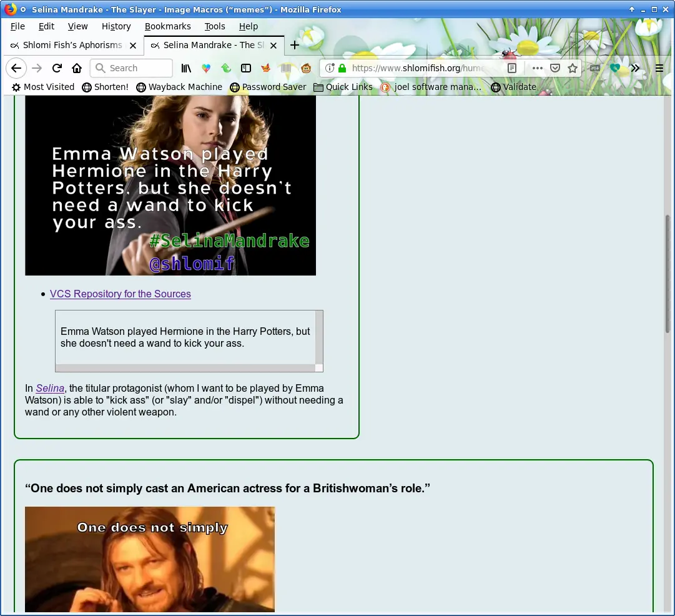Viewport: 675px width, 616px height.
Task: Toggle Reader View for this page
Action: click(x=512, y=68)
